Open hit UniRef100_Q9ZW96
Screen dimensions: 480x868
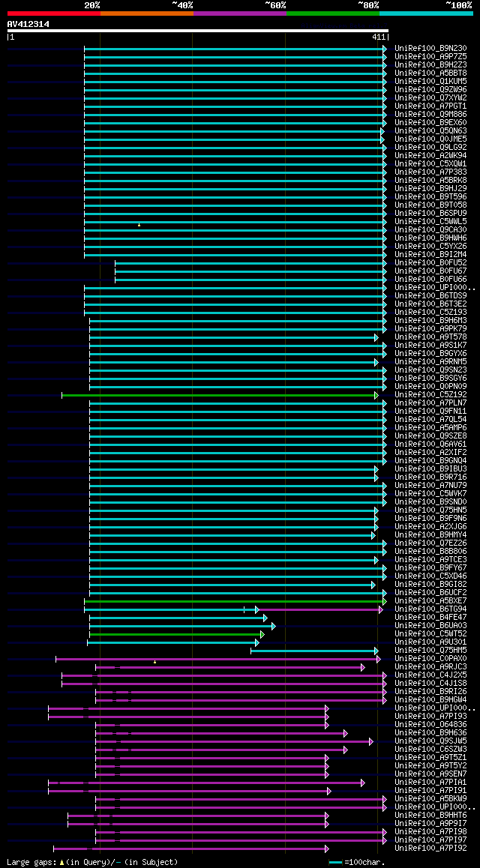430,90
